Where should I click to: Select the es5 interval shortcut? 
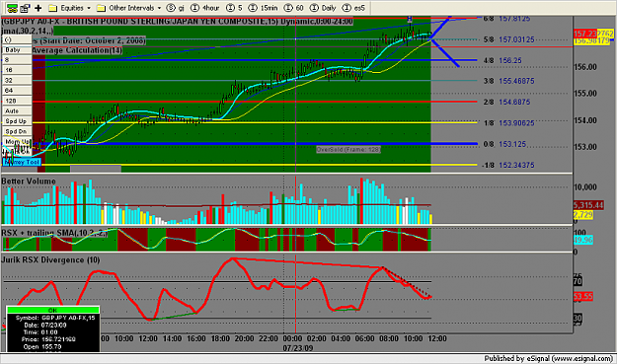[x=353, y=8]
